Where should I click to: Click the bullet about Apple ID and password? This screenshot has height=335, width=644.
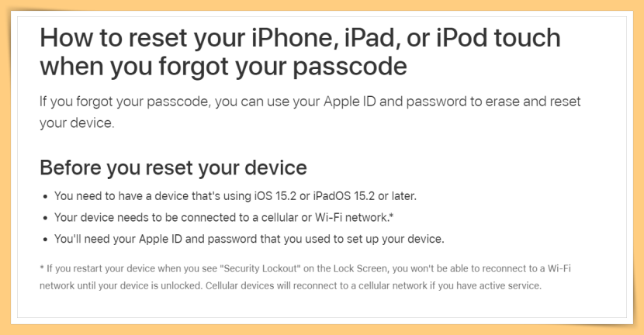point(249,239)
